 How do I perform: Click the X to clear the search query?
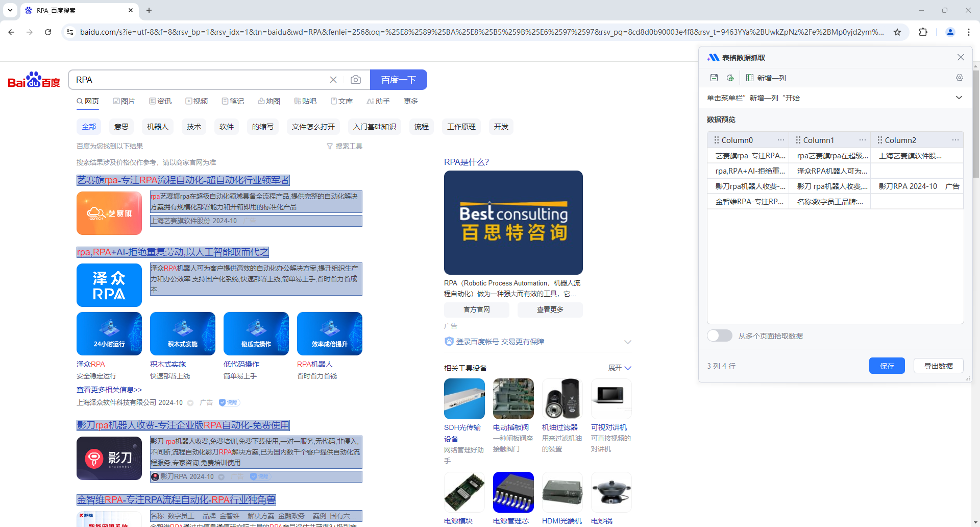333,80
